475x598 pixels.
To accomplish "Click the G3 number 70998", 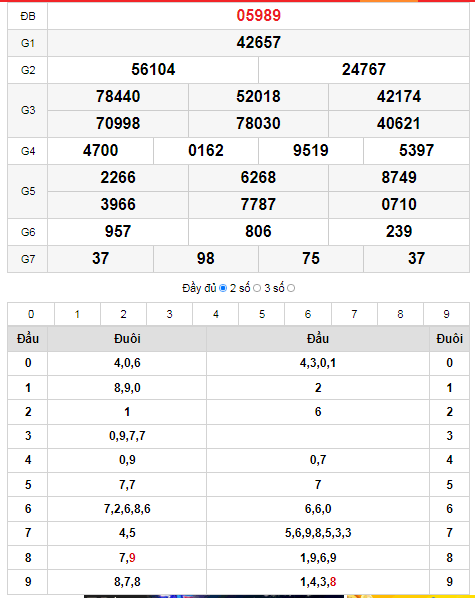I will 118,124.
